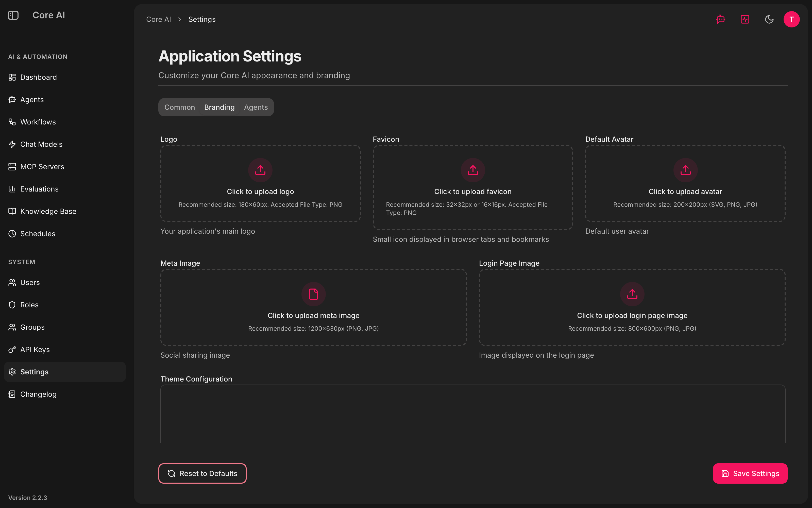Open the robot assistant icon in header
Screen dimensions: 812x508
coord(720,20)
